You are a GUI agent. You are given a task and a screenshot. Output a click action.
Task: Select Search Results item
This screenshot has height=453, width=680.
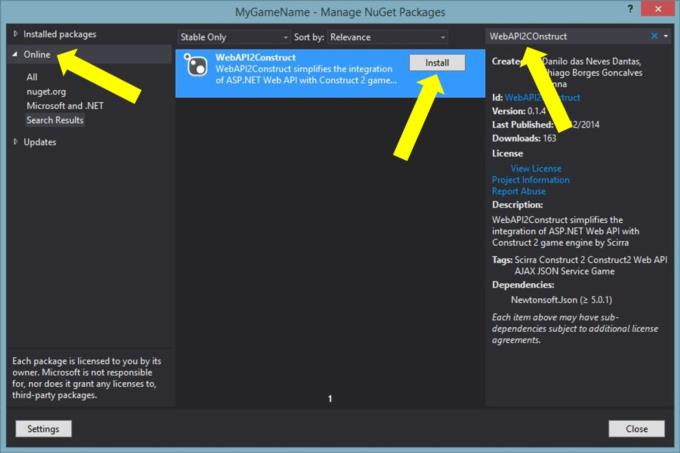(x=55, y=120)
